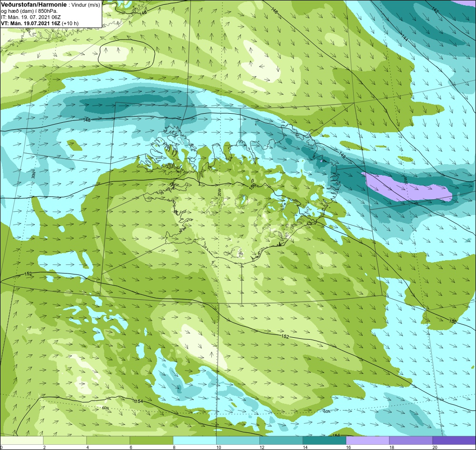This screenshot has height=450, width=476.
Task: Select the 16–18 m/s lavender legend swatch
Action: (367, 440)
